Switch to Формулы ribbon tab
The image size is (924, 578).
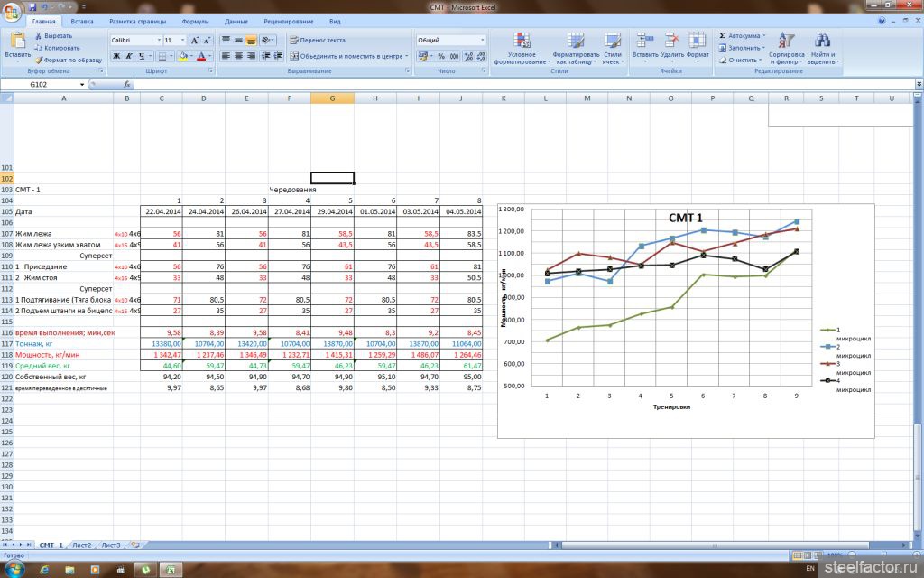click(195, 22)
